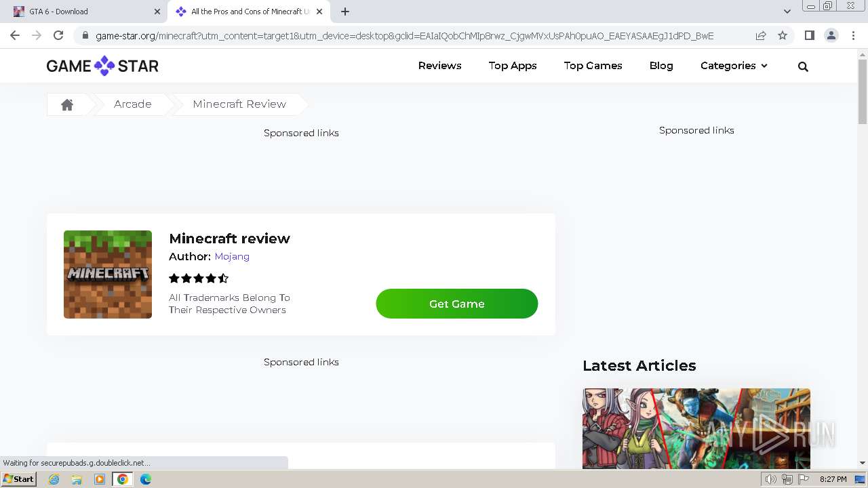Expand the tab search dropdown arrow
The height and width of the screenshot is (488, 868).
pyautogui.click(x=787, y=12)
